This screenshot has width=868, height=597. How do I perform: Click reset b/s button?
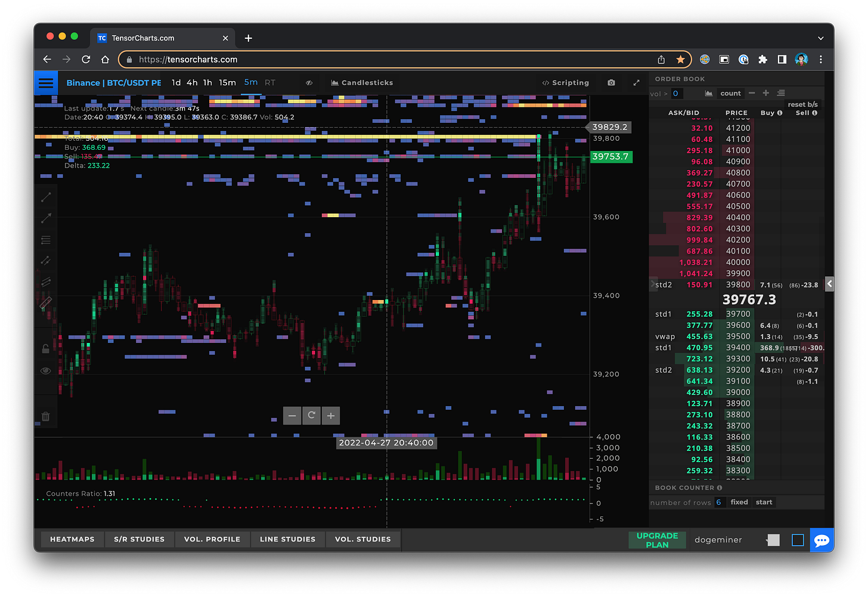802,104
